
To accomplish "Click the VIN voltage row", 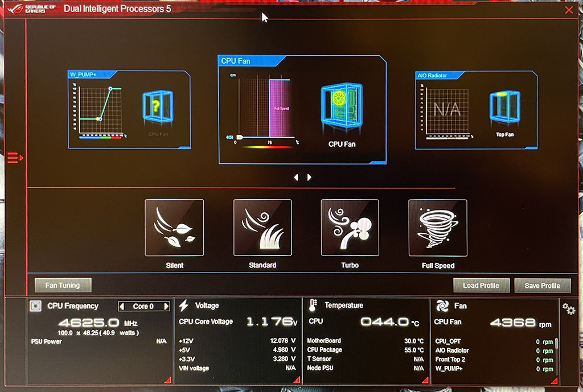I will point(237,368).
